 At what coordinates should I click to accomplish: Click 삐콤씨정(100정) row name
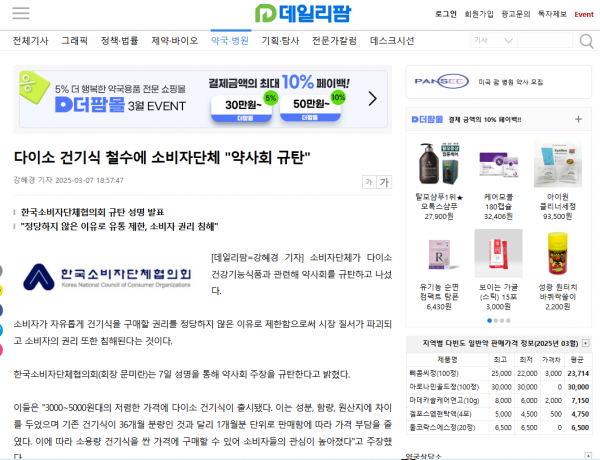tap(434, 373)
